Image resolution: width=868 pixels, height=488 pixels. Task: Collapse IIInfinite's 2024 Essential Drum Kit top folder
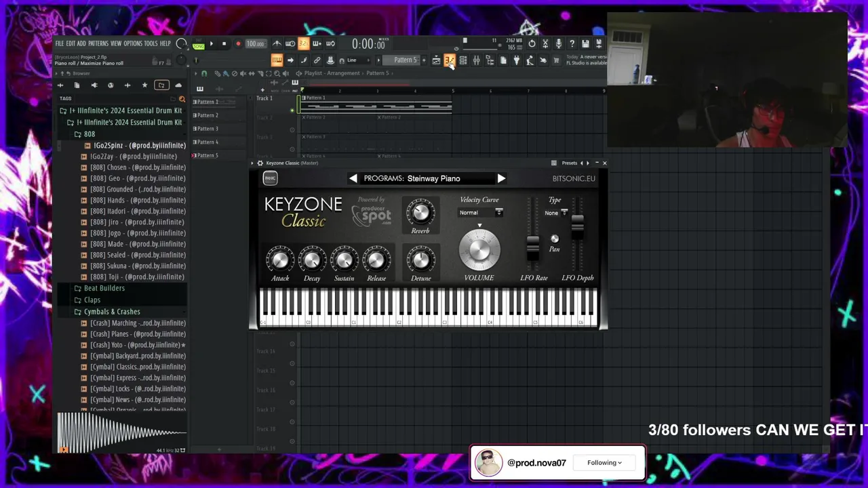121,110
